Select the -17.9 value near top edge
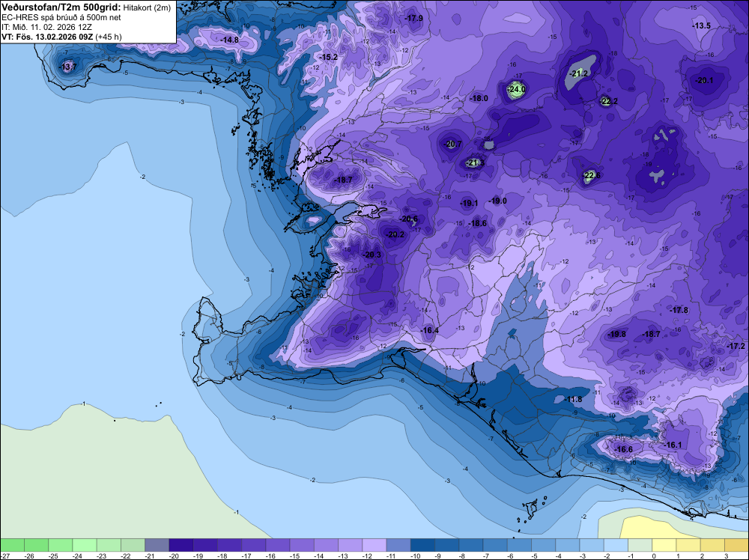 [x=413, y=18]
